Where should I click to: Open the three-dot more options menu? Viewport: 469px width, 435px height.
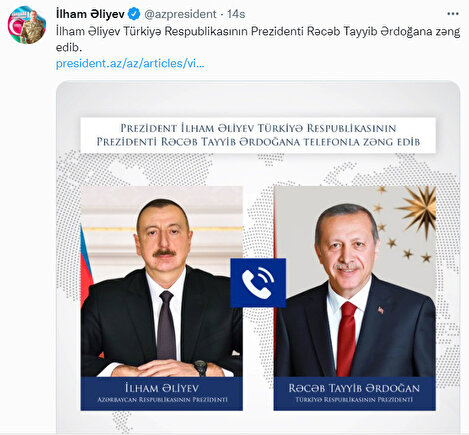pyautogui.click(x=452, y=14)
